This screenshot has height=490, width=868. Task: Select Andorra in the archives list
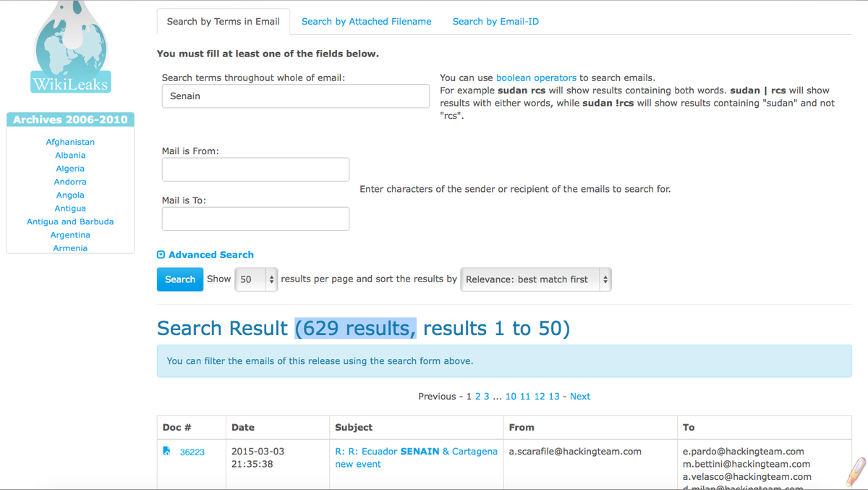coord(70,182)
